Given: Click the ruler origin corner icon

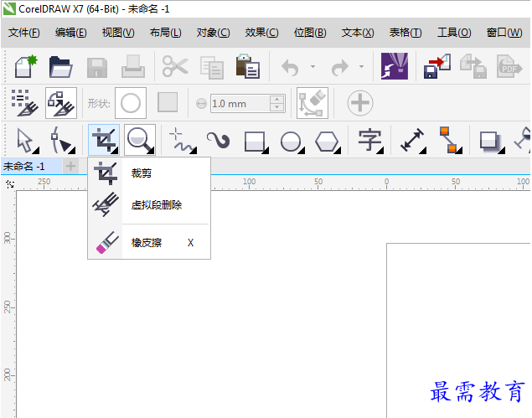Looking at the screenshot, I should click(10, 184).
